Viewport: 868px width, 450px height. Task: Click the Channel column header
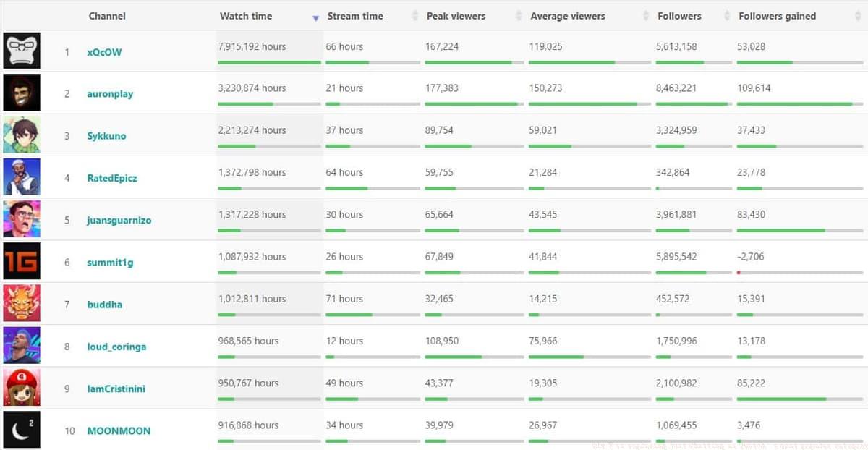[107, 16]
